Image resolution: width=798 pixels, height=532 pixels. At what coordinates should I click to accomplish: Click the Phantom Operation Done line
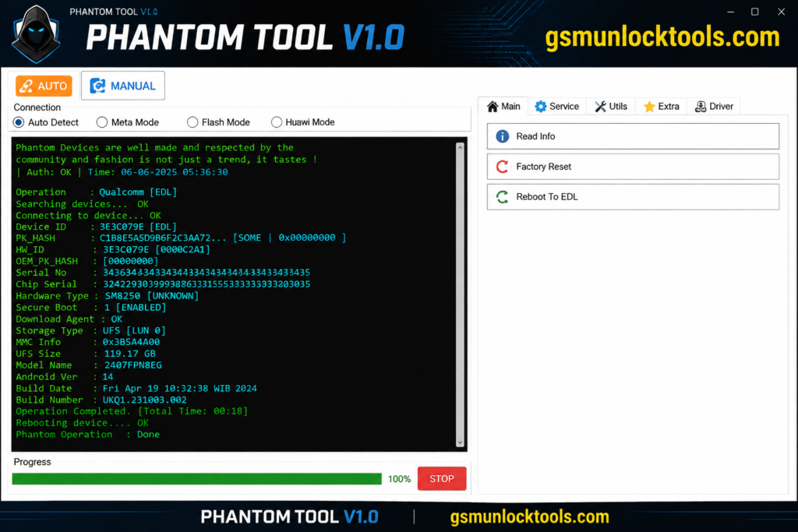pos(87,435)
